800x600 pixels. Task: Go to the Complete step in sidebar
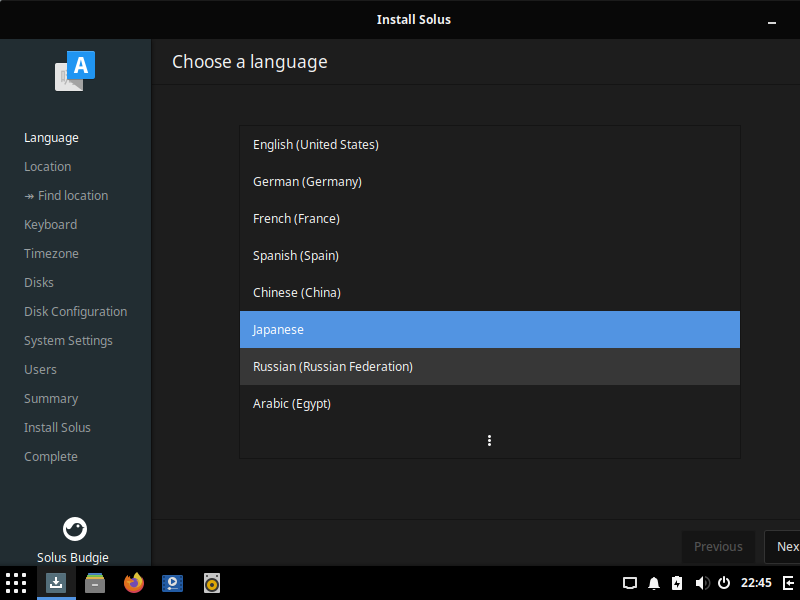pos(51,457)
